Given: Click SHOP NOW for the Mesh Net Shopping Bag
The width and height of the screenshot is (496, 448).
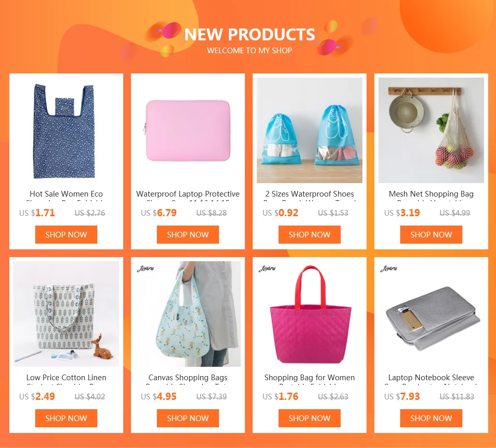Looking at the screenshot, I should click(431, 234).
